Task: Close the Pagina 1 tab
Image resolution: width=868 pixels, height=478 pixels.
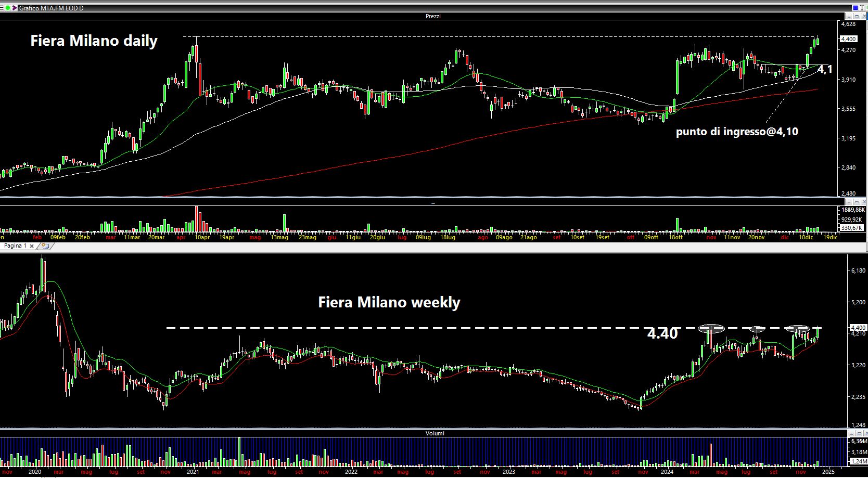Action: click(x=32, y=246)
